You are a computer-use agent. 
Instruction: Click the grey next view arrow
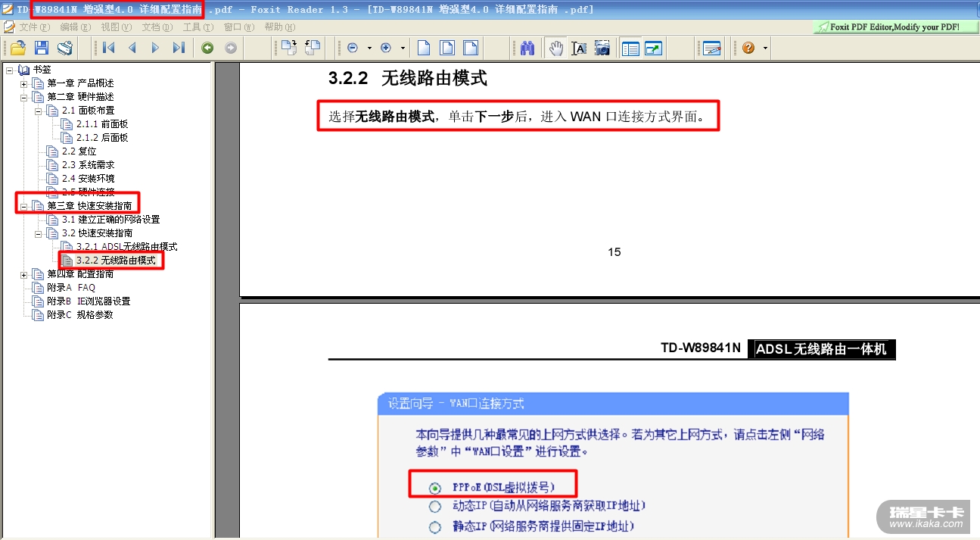tap(231, 48)
